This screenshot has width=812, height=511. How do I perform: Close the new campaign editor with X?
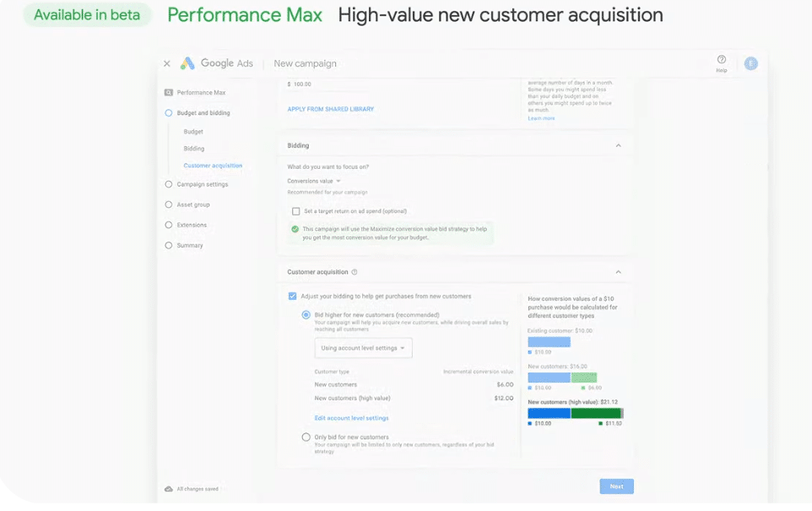click(x=167, y=63)
